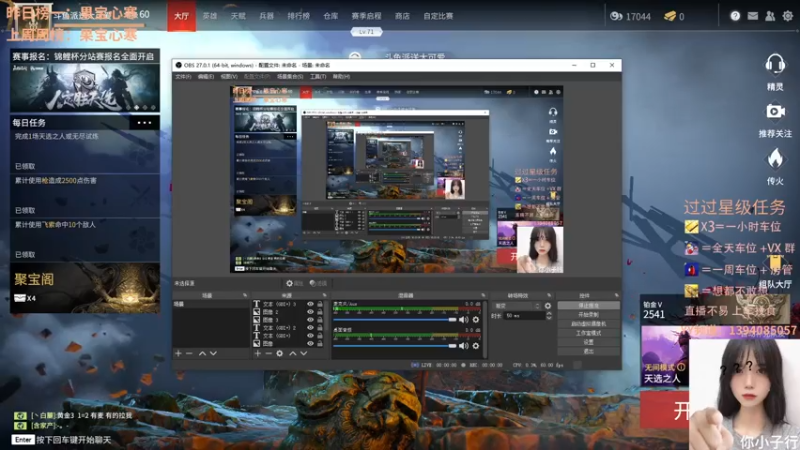800x450 pixels.
Task: Open the 渐变 transition dropdown
Action: pyautogui.click(x=517, y=306)
